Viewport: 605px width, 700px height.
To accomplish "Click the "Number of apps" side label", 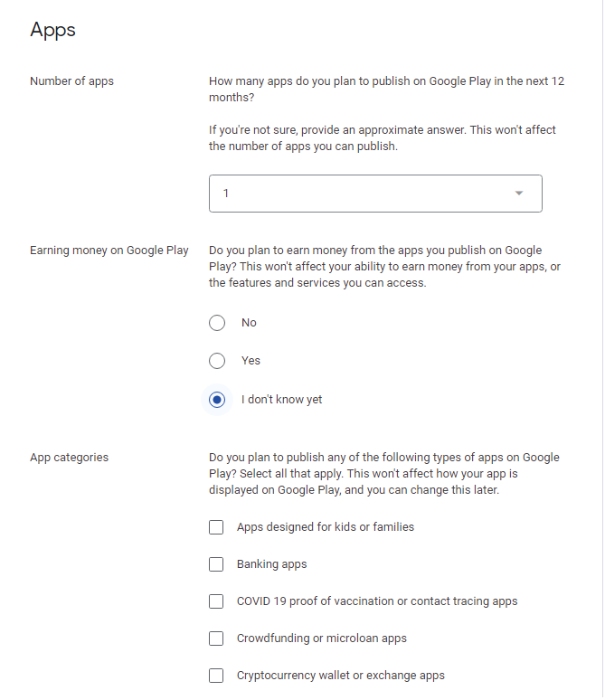I will (71, 81).
